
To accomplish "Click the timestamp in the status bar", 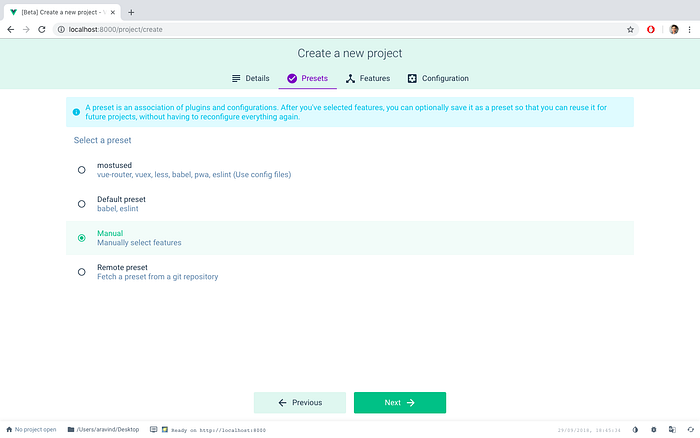I will [x=589, y=430].
